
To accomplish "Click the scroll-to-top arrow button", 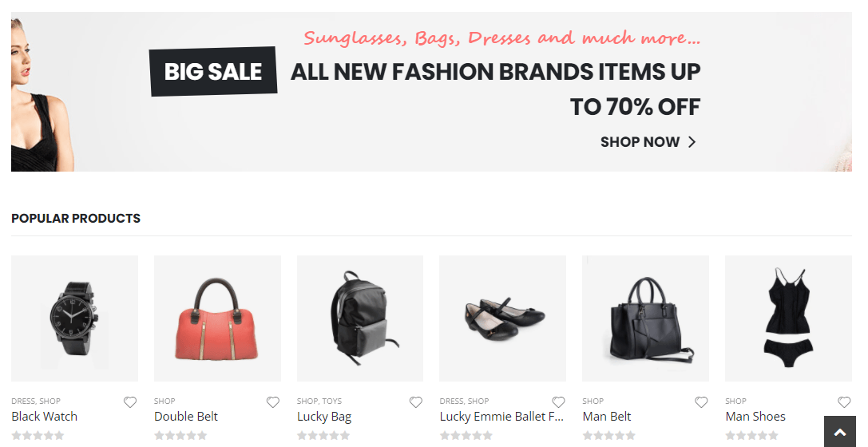I will coord(839,432).
